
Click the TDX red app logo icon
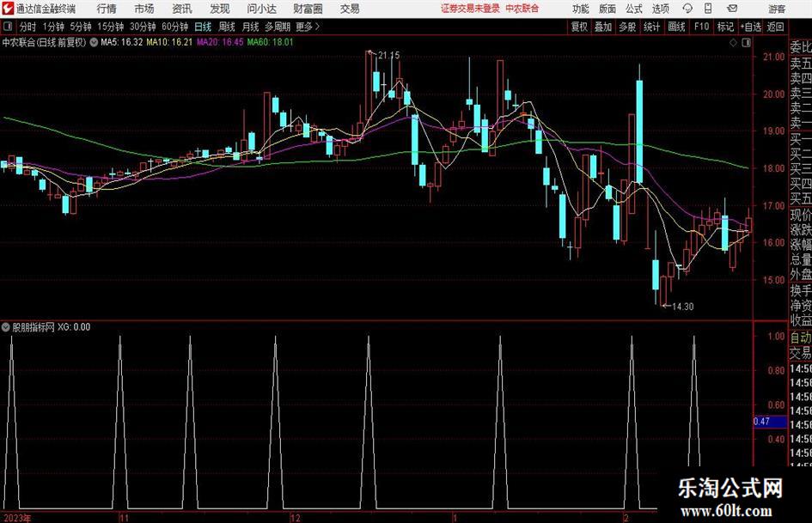8,9
